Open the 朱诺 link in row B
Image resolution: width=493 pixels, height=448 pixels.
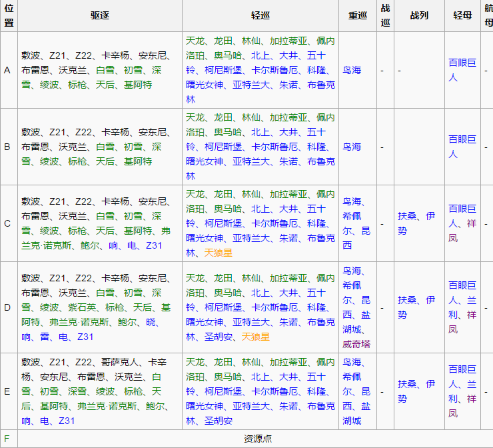(288, 162)
